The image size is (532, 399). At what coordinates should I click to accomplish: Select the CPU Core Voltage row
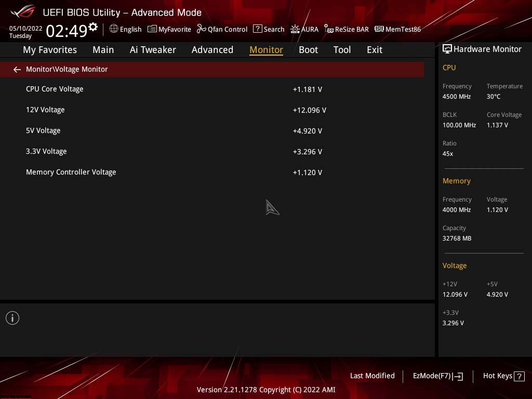tap(212, 89)
